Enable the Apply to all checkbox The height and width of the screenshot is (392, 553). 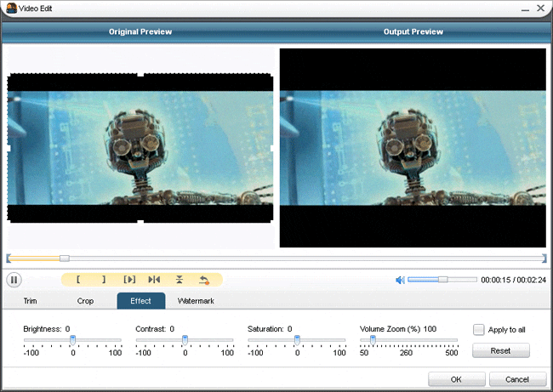479,330
